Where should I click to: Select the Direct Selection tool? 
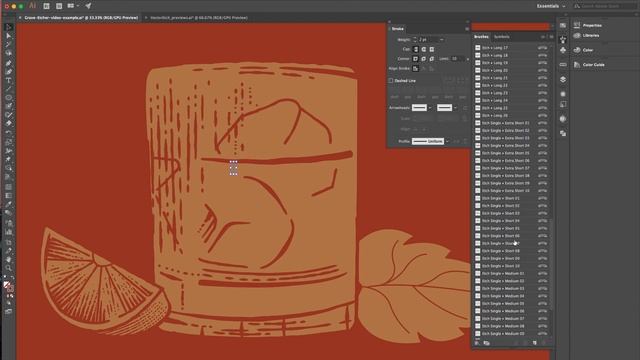(x=9, y=36)
